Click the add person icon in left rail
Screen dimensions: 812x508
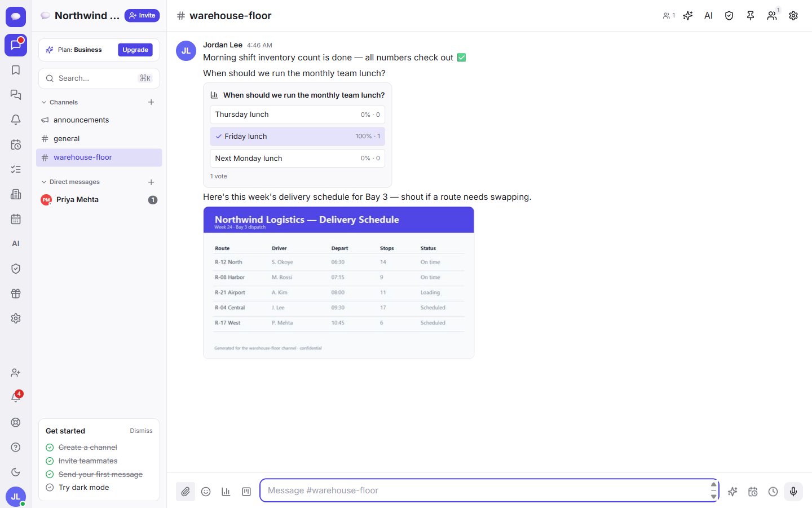[16, 373]
